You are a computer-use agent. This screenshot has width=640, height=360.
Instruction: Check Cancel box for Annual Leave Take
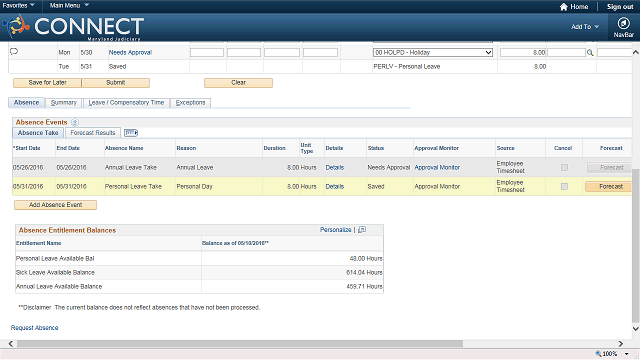point(564,167)
